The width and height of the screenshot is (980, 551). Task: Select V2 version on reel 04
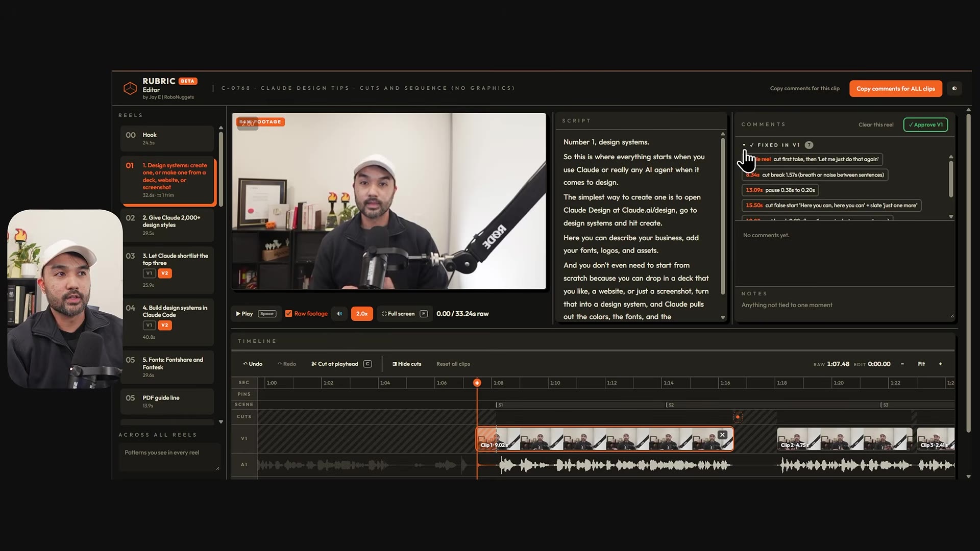click(164, 325)
